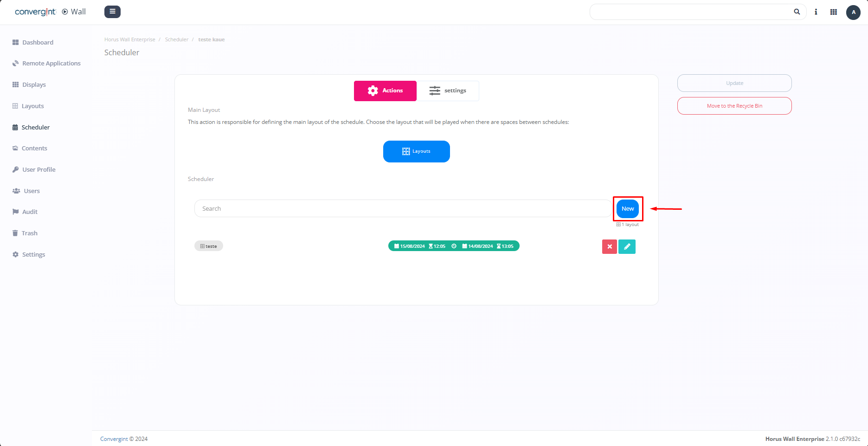Open the Convergint footer link

[114, 439]
